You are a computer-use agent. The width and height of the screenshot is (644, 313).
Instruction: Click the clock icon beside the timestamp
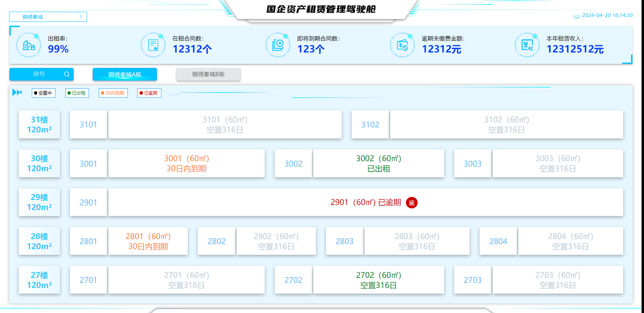tap(577, 16)
